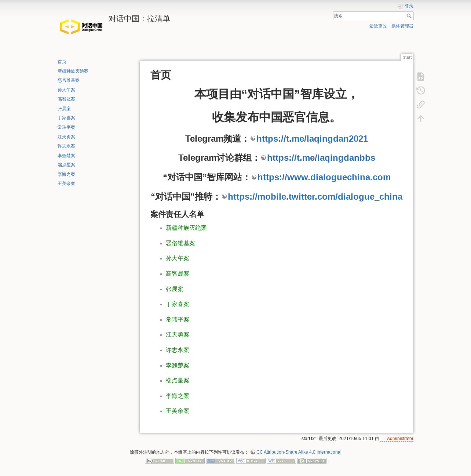Open CC Attribution-Share Alike 4.0 license link

pos(299,452)
